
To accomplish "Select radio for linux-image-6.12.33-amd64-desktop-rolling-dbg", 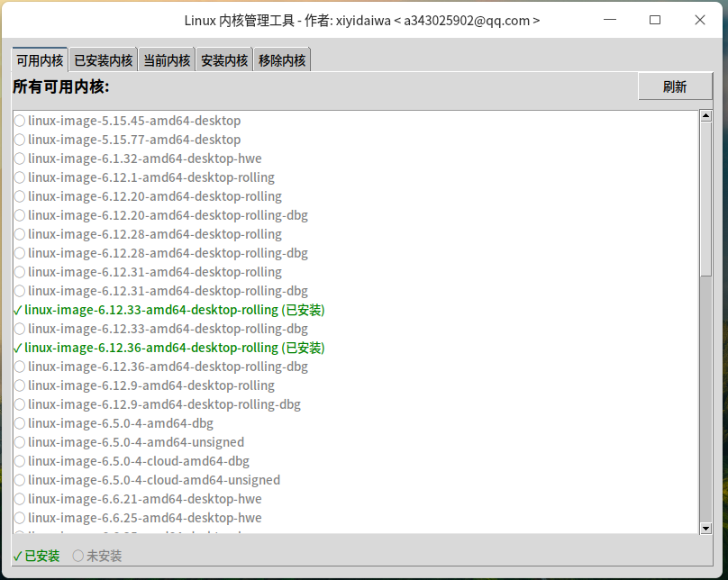I will pos(20,329).
